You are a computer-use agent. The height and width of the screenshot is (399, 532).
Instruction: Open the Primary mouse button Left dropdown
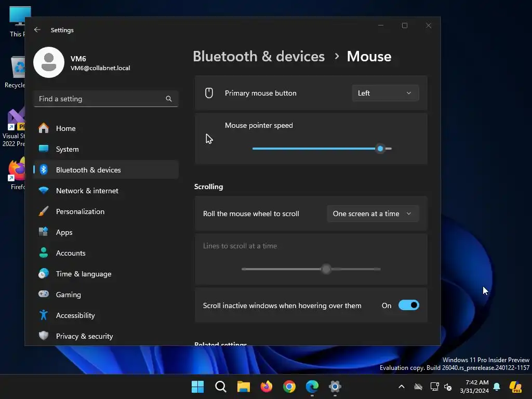pyautogui.click(x=385, y=93)
